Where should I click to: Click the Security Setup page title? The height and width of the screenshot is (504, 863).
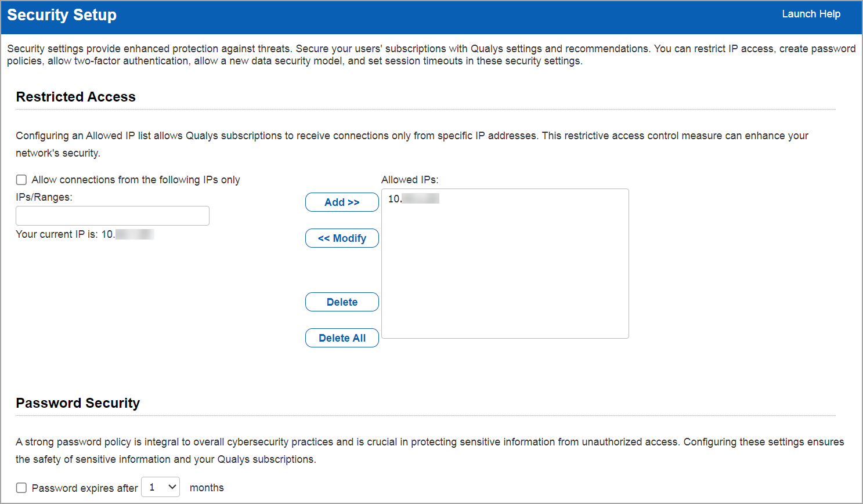tap(62, 15)
